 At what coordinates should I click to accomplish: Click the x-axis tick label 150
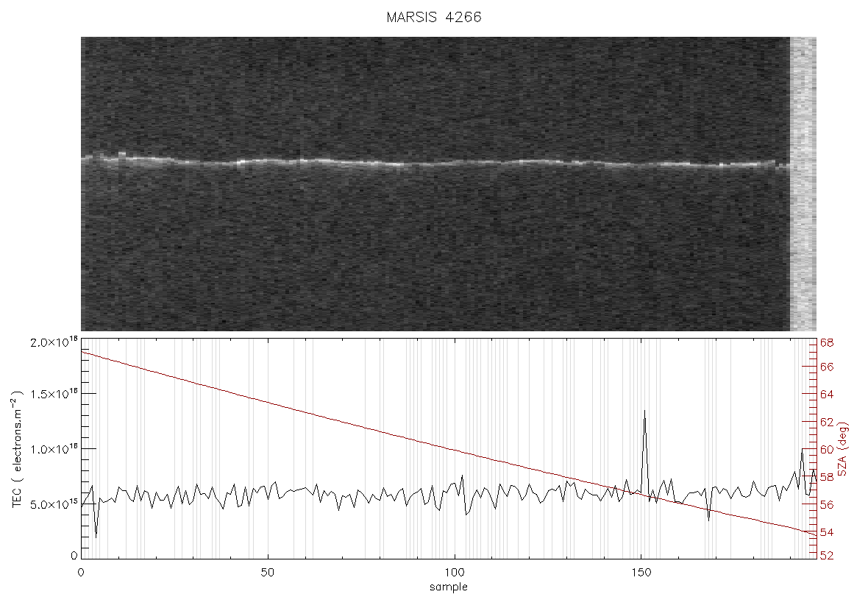coord(641,572)
